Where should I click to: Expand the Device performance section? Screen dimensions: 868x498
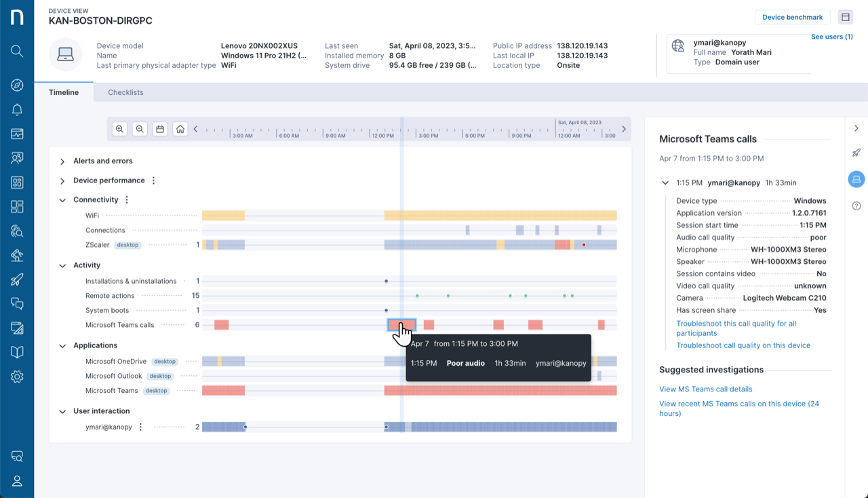pyautogui.click(x=62, y=181)
